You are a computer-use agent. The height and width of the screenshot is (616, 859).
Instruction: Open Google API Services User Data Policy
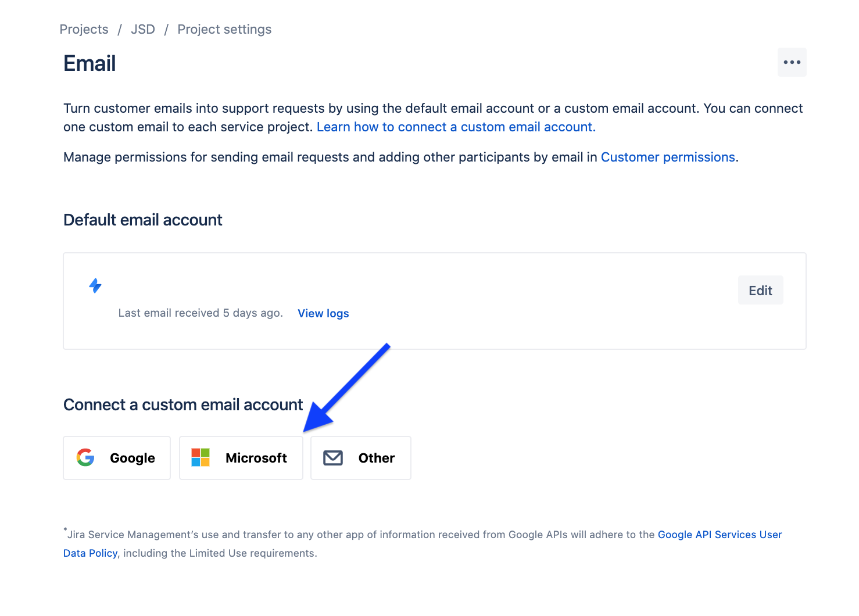point(423,544)
